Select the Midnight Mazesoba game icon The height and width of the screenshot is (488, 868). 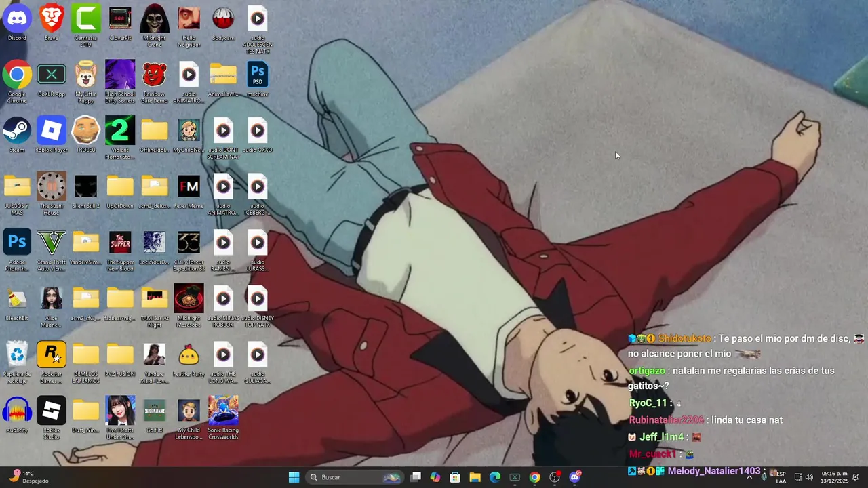tap(189, 306)
